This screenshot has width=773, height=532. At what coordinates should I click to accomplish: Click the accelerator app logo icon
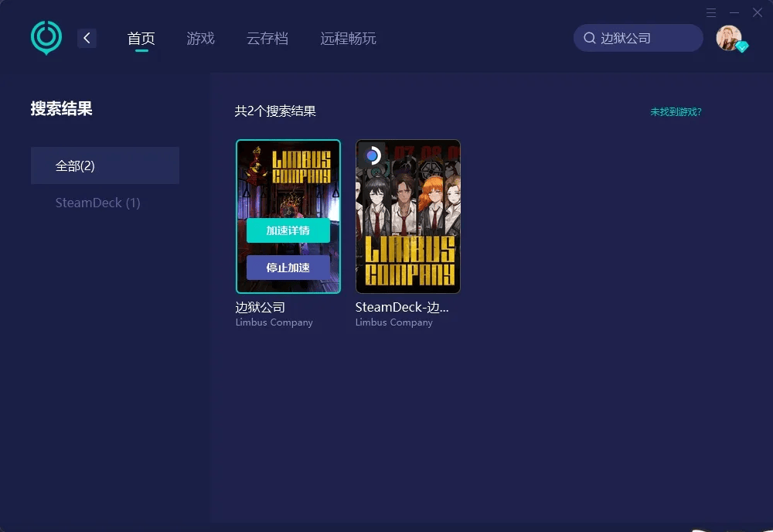46,37
